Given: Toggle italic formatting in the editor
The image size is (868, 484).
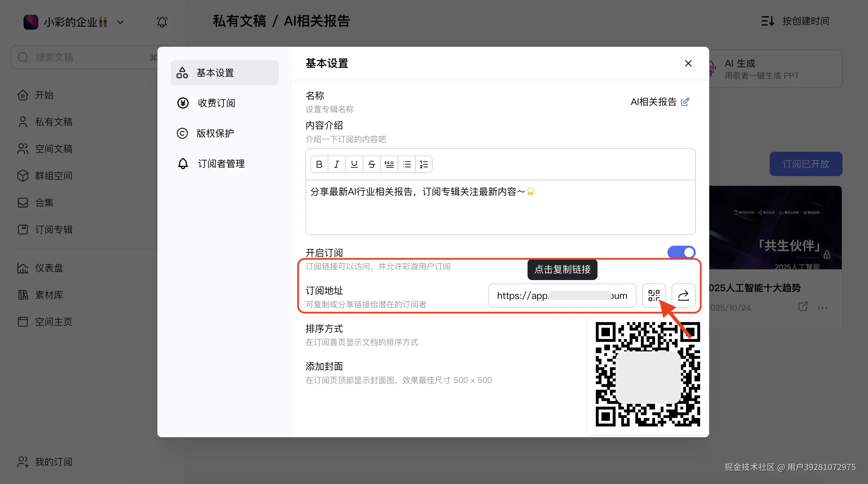Looking at the screenshot, I should [x=336, y=164].
